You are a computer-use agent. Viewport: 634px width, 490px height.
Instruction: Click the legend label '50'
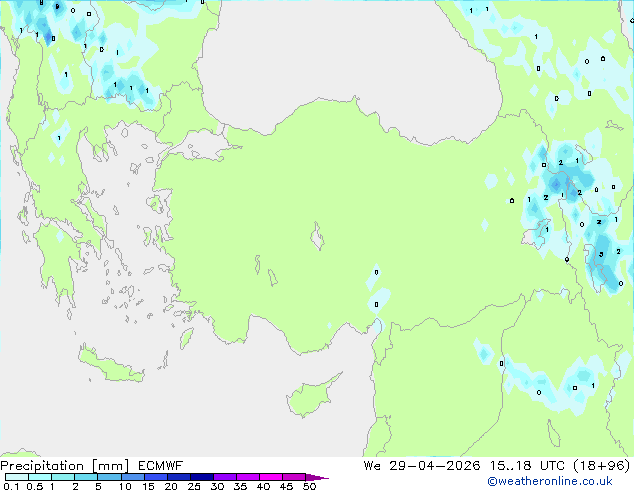309,486
